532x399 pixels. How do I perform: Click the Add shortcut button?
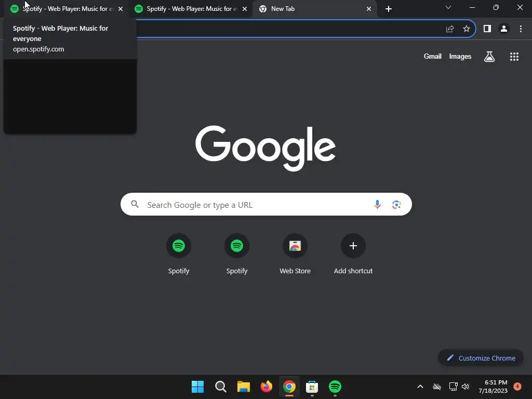pos(353,254)
